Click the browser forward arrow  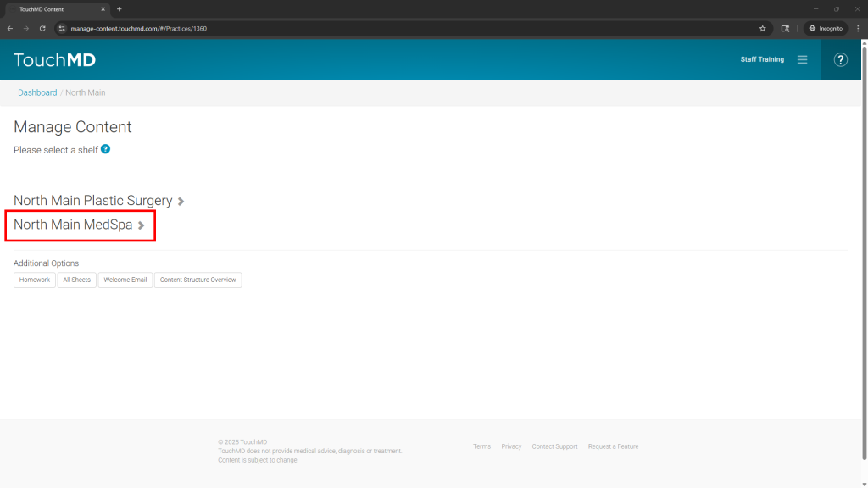pos(26,28)
